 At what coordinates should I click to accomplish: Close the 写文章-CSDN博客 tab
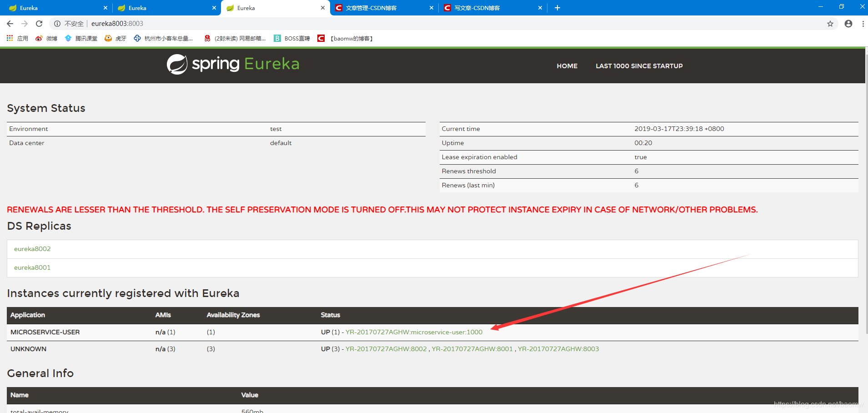point(540,8)
